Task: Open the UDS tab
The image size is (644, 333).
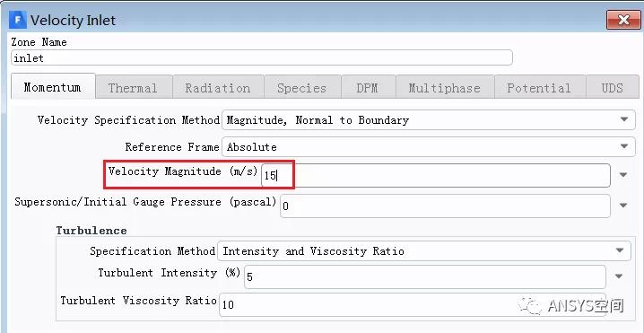Action: point(613,88)
